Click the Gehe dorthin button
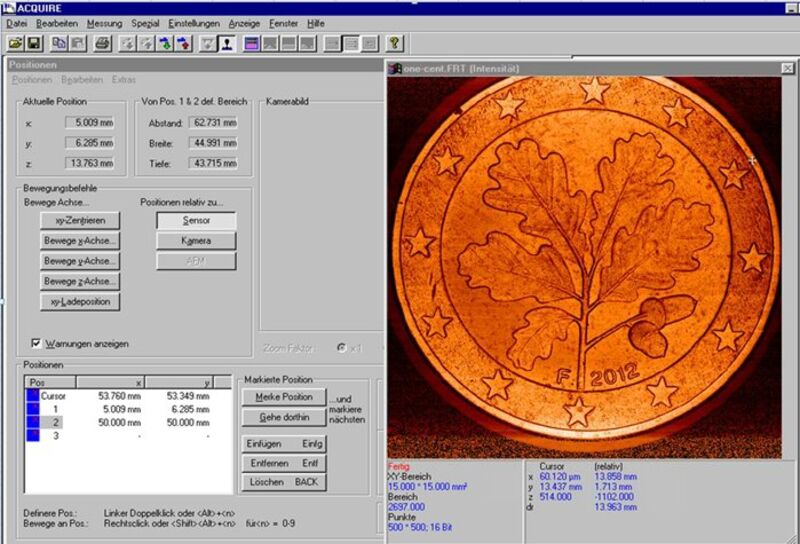 [x=284, y=417]
